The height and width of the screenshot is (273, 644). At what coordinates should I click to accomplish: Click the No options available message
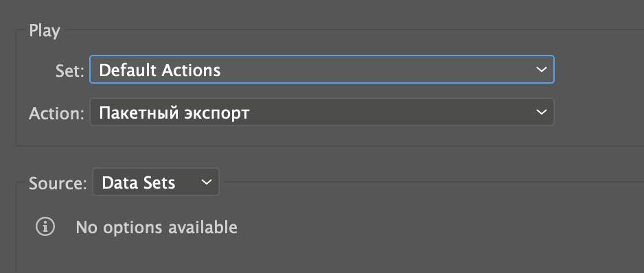coord(157,227)
